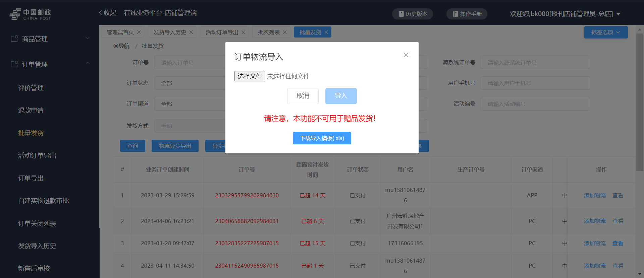The width and height of the screenshot is (644, 278).
Task: Collapse sidebar with 收起 arrow
Action: click(108, 13)
